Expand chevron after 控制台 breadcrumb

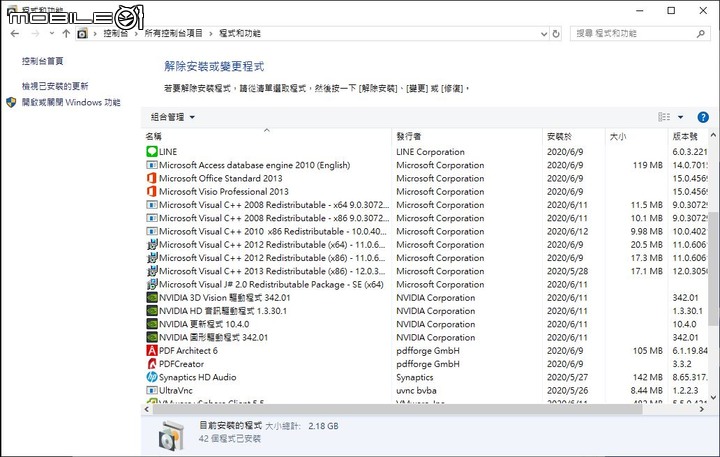click(136, 34)
